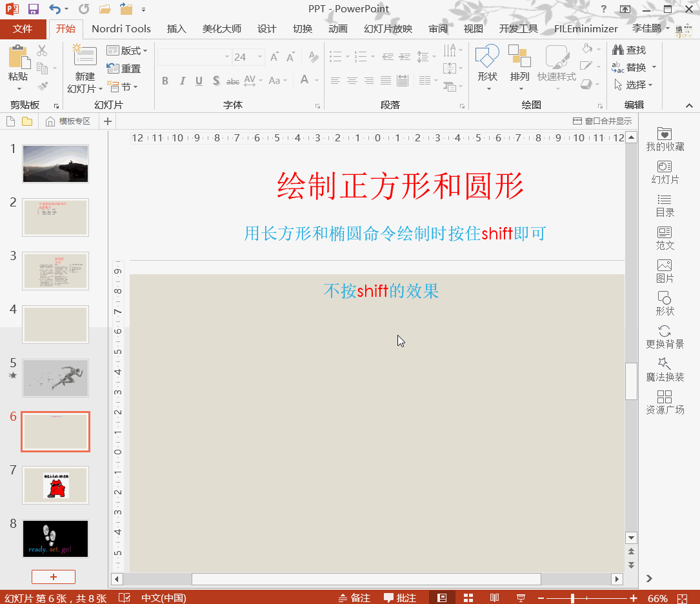
Task: Click Replace (替换) button
Action: pos(630,67)
